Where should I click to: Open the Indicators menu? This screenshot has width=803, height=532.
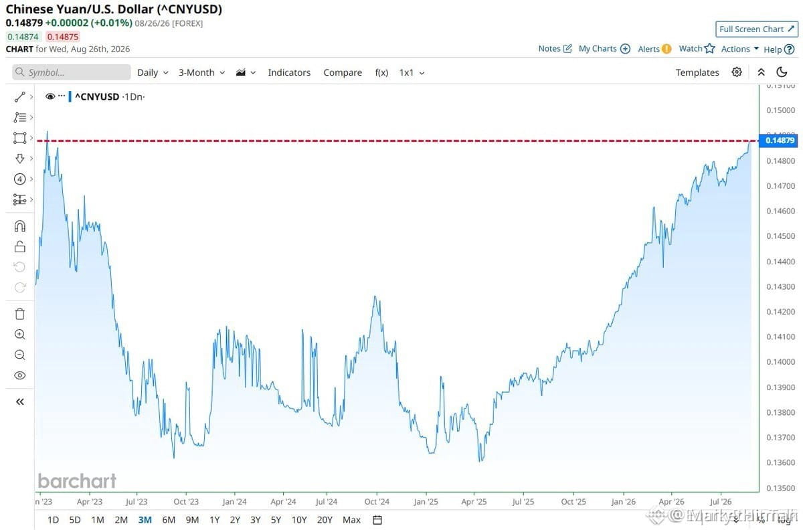(x=289, y=72)
